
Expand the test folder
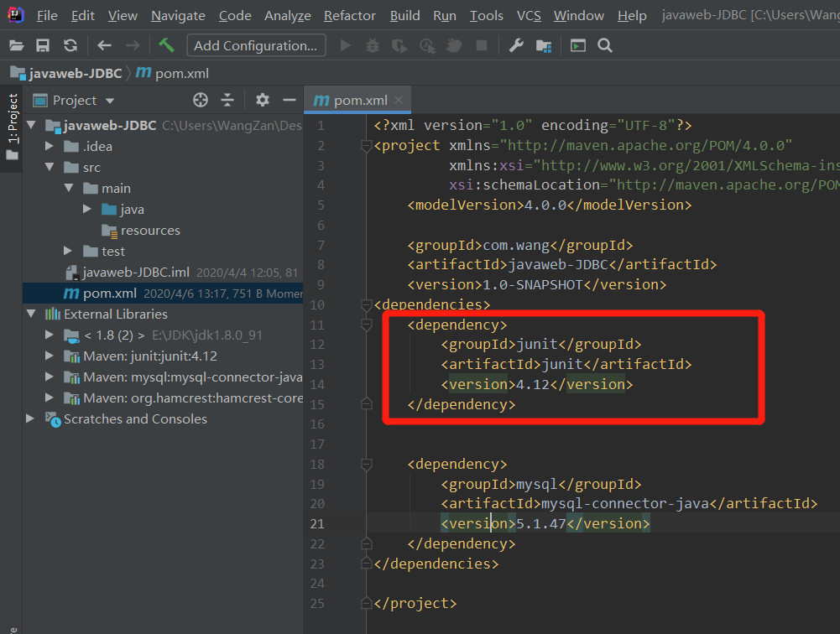(69, 252)
